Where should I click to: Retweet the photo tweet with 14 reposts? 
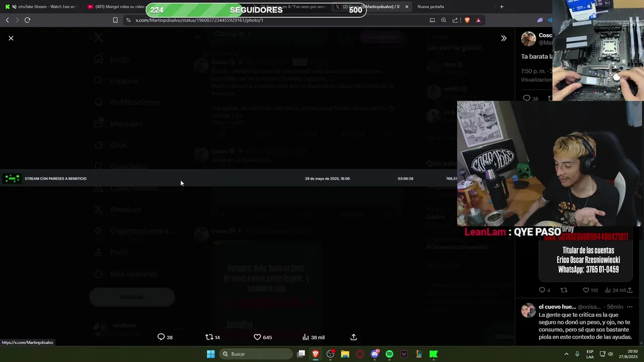[x=213, y=337]
